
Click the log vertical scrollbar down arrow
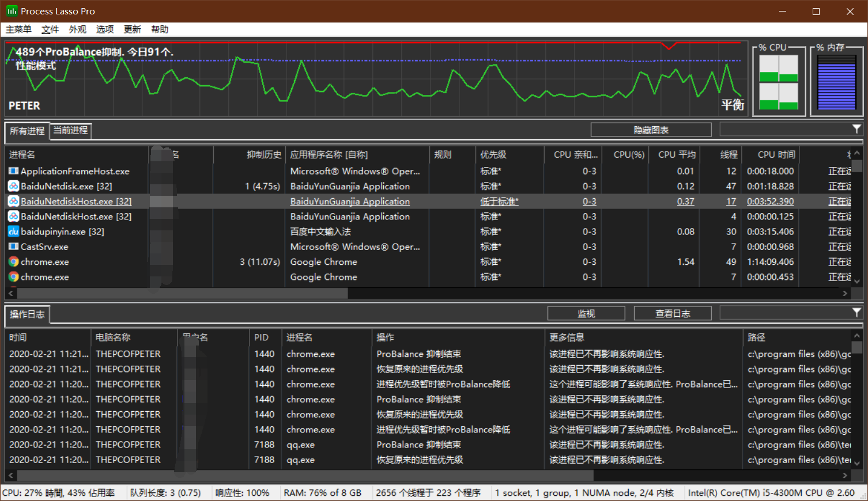(x=856, y=463)
